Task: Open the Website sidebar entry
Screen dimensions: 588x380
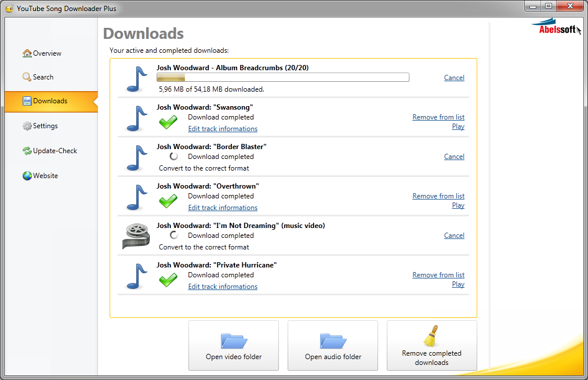Action: [45, 176]
